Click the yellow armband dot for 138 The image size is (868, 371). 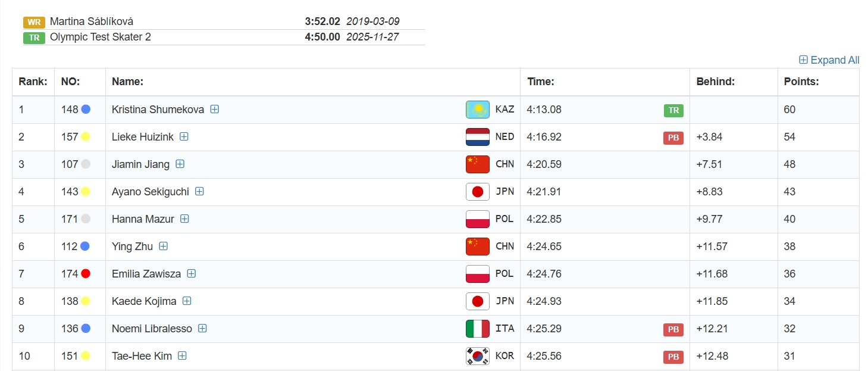point(86,301)
